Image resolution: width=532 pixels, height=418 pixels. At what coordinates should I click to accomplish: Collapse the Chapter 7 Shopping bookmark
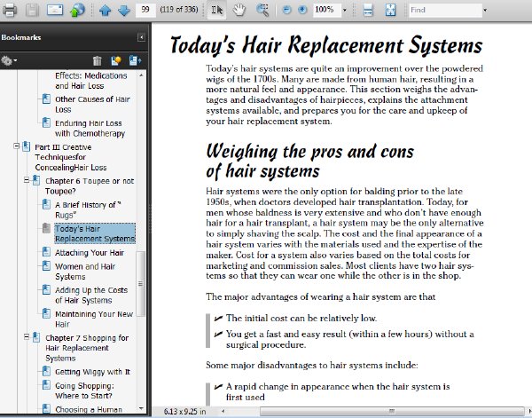click(26, 337)
